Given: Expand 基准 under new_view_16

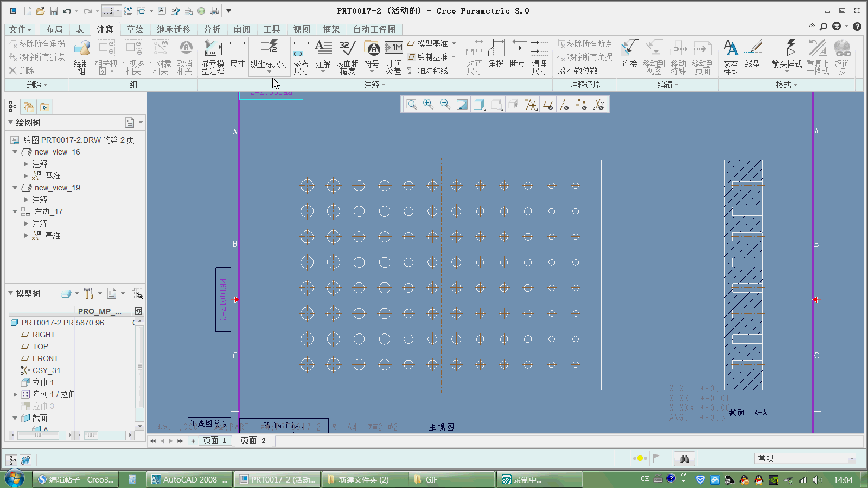Looking at the screenshot, I should 26,176.
